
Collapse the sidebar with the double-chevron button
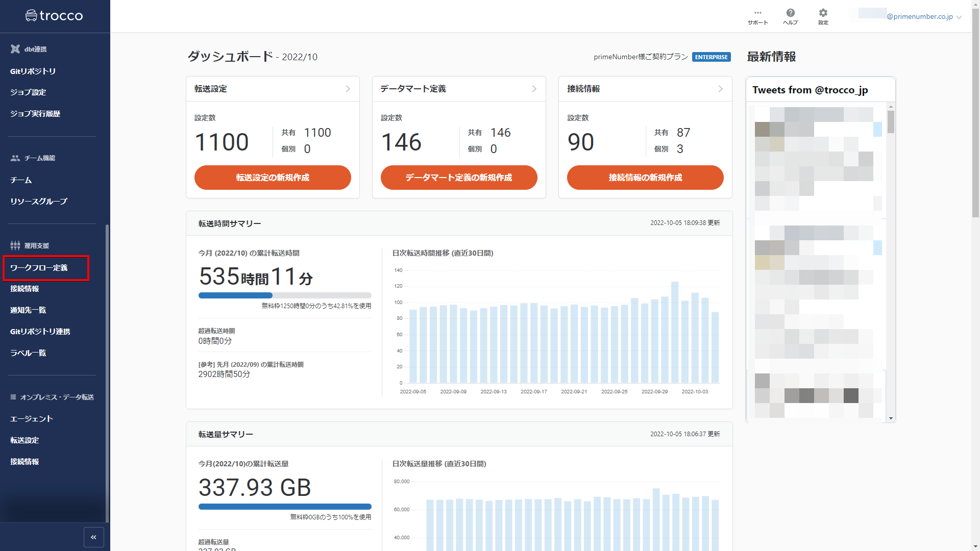coord(93,537)
